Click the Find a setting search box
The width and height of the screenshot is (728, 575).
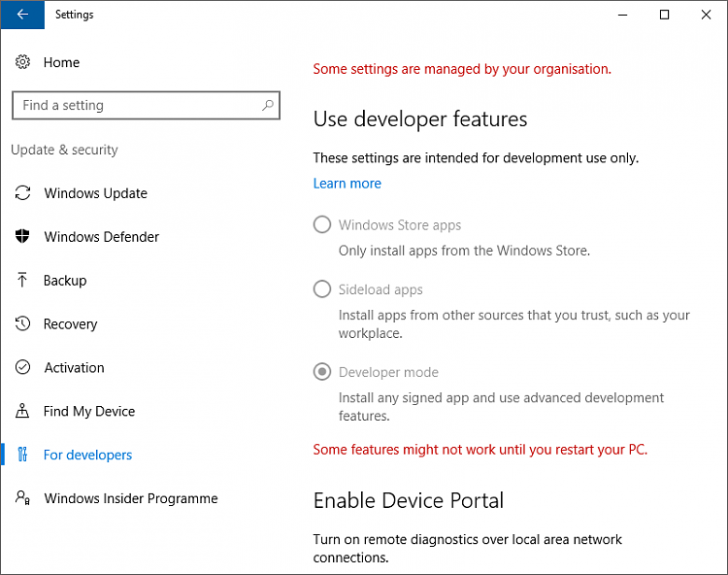[x=146, y=106]
